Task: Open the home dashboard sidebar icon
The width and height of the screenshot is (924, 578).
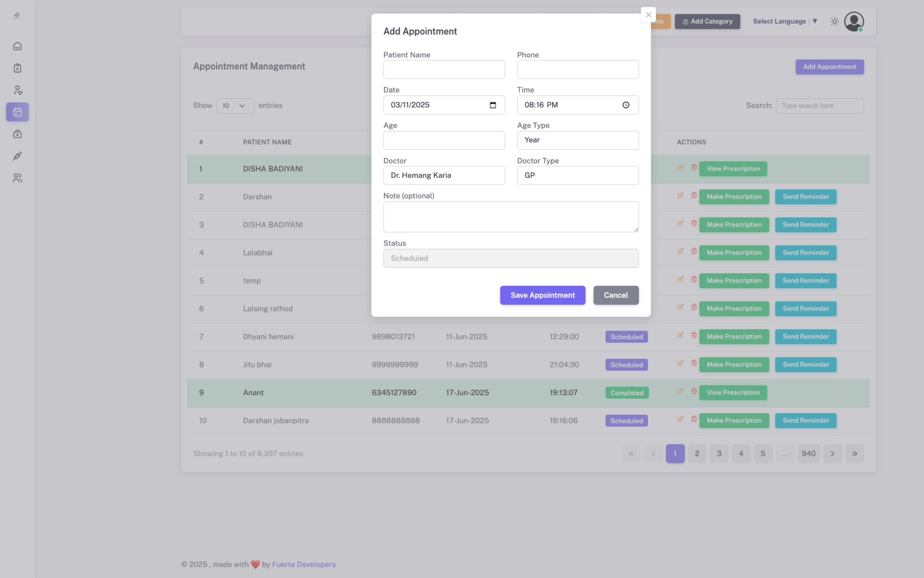Action: [x=18, y=46]
